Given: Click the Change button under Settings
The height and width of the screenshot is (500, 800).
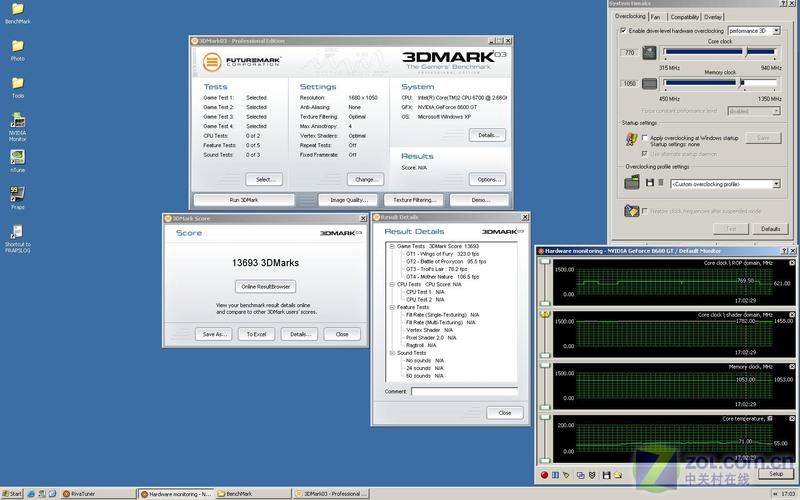Looking at the screenshot, I should (x=365, y=179).
